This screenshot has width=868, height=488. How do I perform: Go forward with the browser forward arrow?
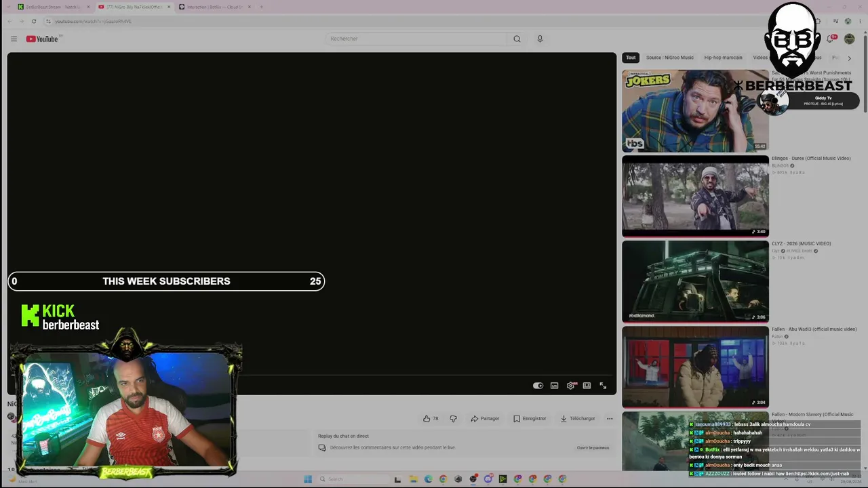(21, 21)
